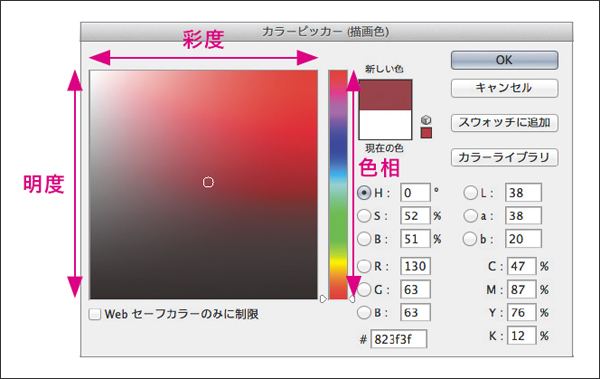
Task: Click the H field showing 0
Action: (x=415, y=193)
